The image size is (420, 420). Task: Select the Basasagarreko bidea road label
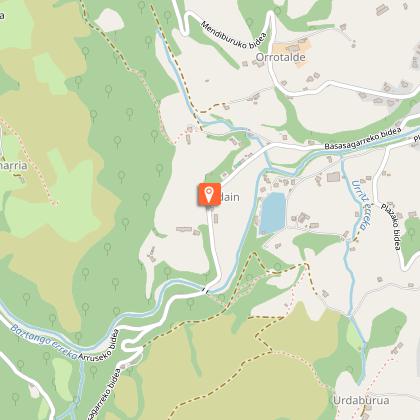(363, 139)
